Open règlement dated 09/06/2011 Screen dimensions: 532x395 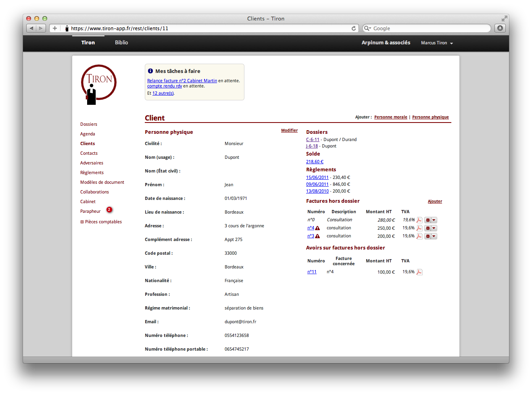pyautogui.click(x=317, y=184)
